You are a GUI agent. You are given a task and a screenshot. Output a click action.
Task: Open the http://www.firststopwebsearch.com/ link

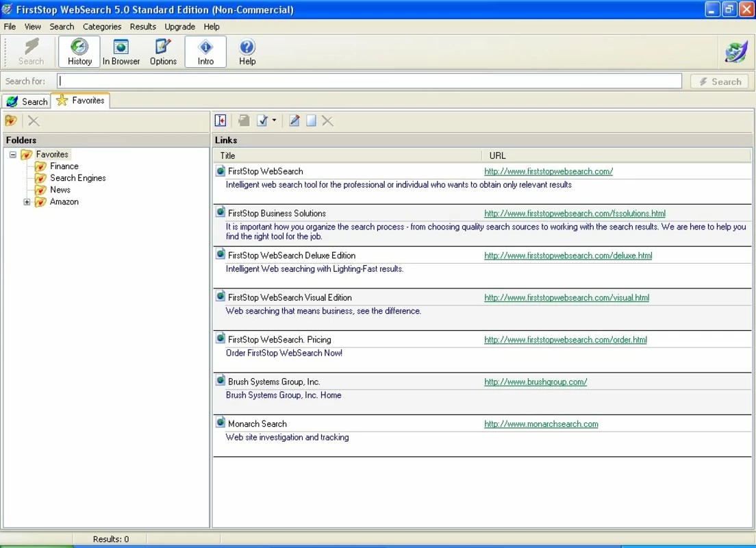pos(549,171)
